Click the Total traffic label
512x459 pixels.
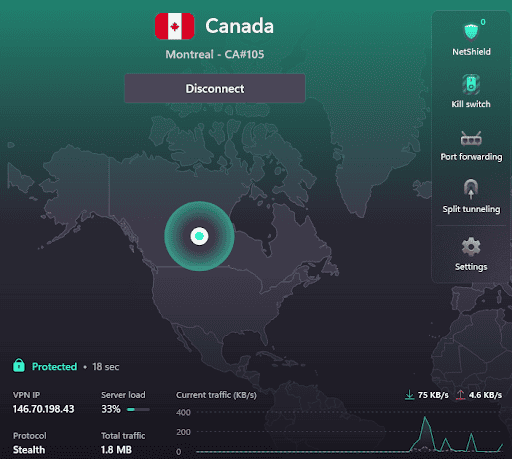click(123, 436)
